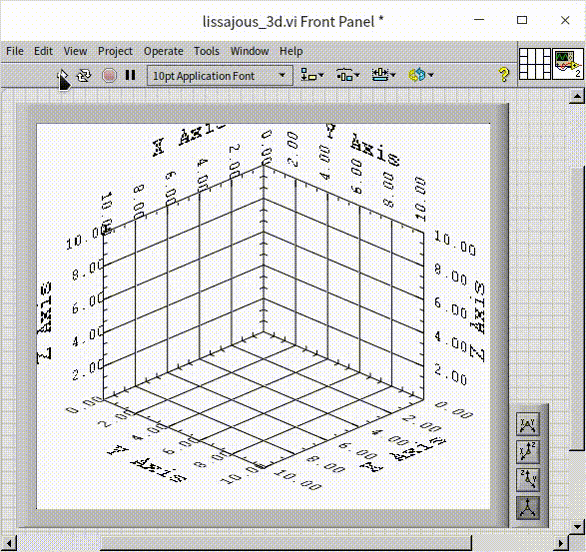Expand the Resize Objects dropdown arrow
The width and height of the screenshot is (586, 552).
[393, 76]
